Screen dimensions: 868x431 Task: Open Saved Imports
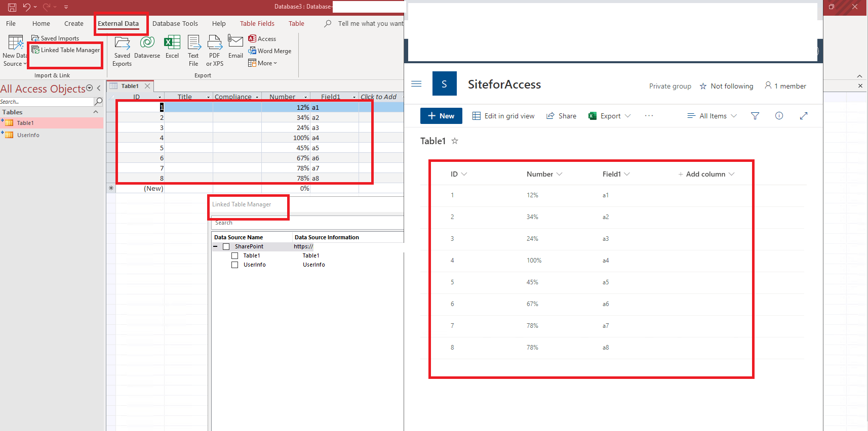(x=55, y=38)
